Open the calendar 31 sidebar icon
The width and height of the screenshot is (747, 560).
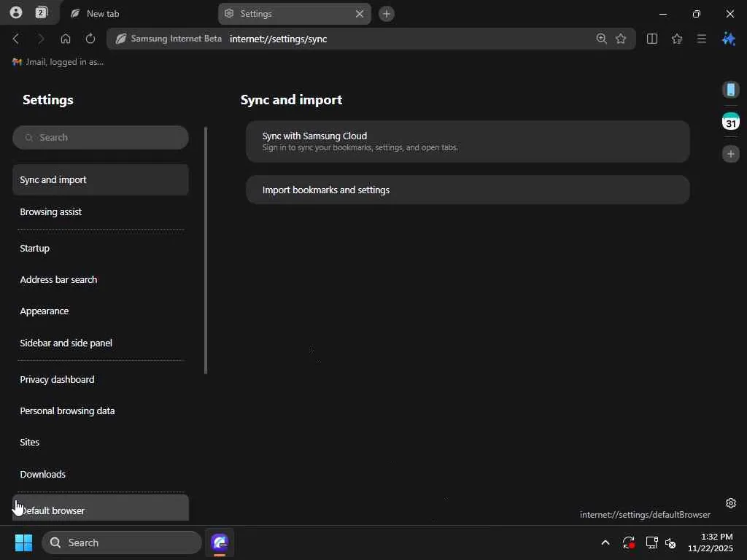tap(731, 122)
